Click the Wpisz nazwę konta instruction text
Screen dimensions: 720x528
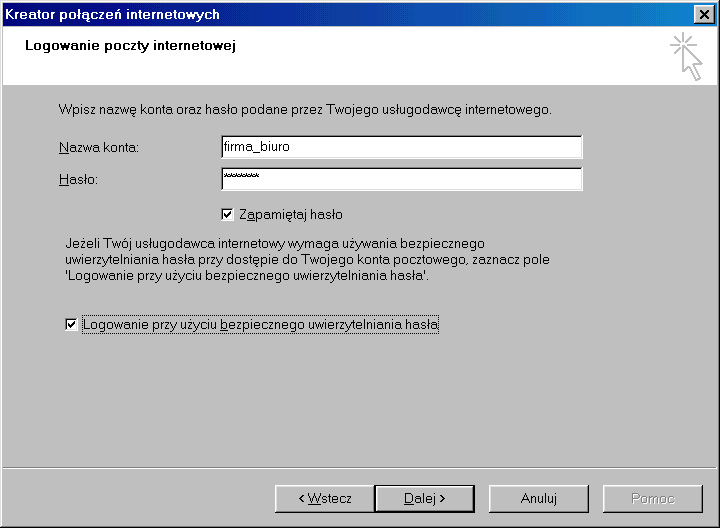(305, 108)
